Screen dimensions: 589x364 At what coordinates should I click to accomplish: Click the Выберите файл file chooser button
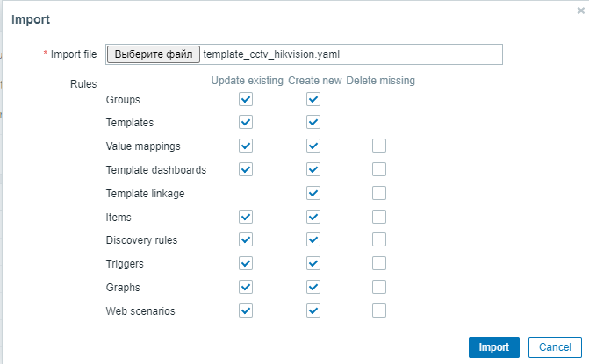[154, 54]
